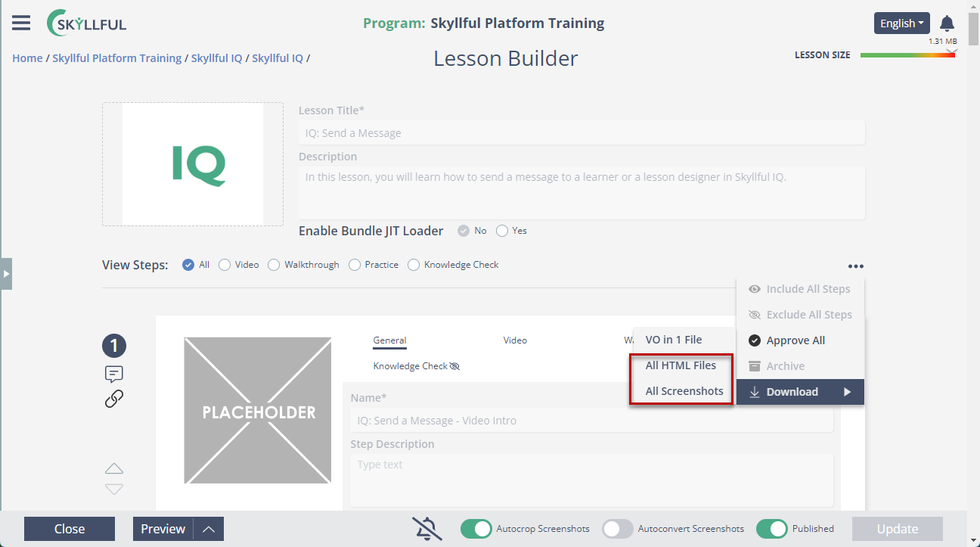Click the hidden eye icon beside Knowledge Check
This screenshot has height=547, width=980.
(x=454, y=366)
